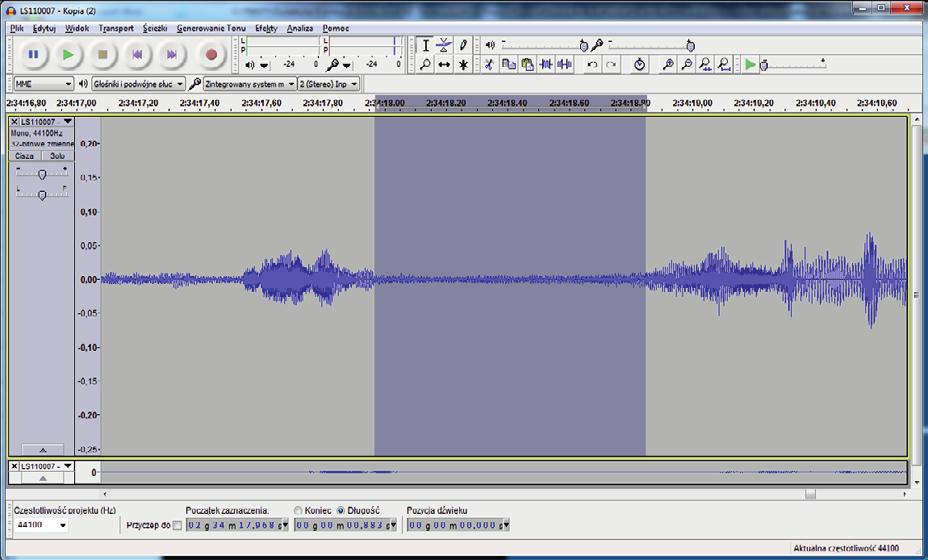Viewport: 928px width, 560px height.
Task: Enable the Przyczep do checkbox
Action: (x=177, y=525)
